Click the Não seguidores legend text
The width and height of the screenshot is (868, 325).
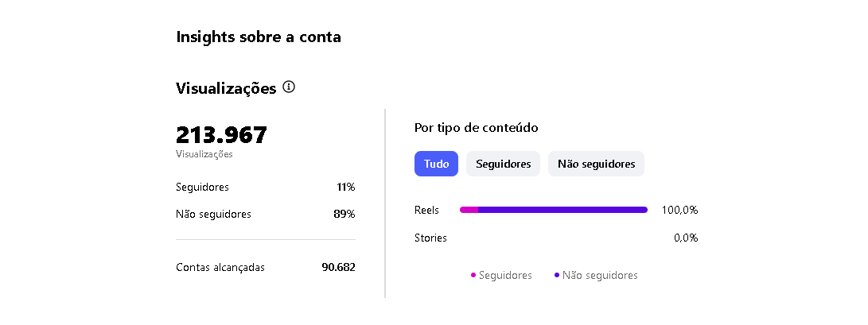click(x=600, y=276)
